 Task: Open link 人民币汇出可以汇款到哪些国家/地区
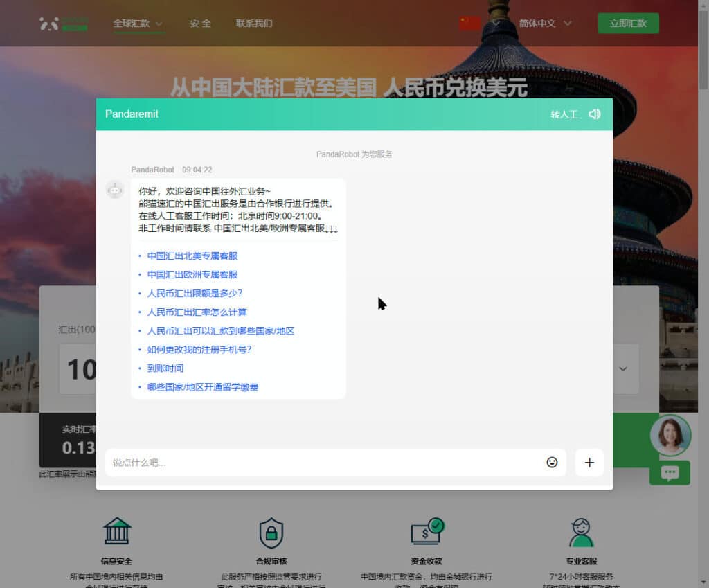(x=221, y=331)
